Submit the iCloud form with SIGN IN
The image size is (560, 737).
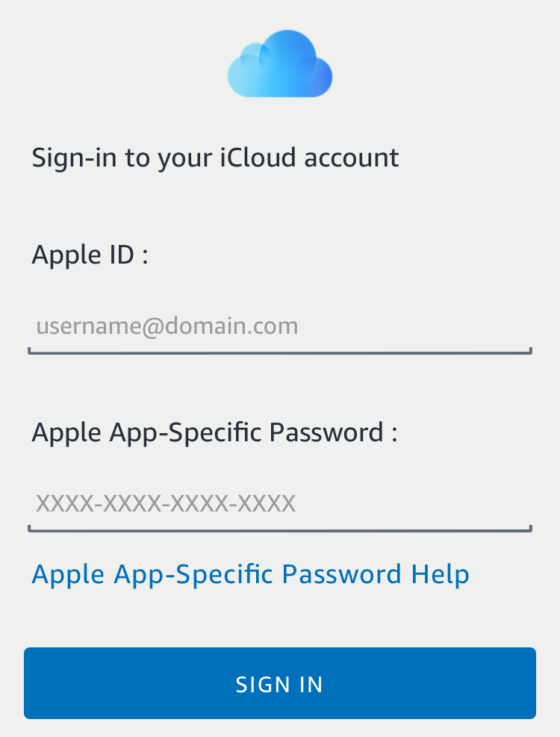click(x=280, y=683)
